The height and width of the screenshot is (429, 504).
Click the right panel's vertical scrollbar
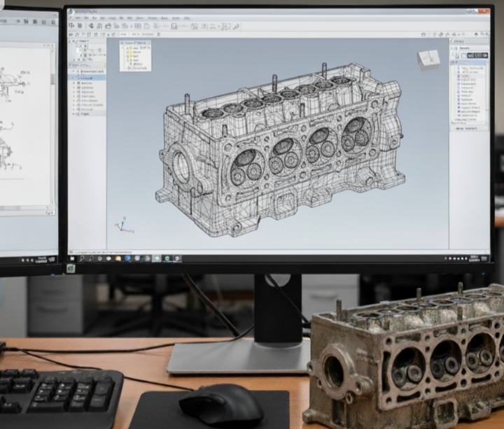click(487, 91)
